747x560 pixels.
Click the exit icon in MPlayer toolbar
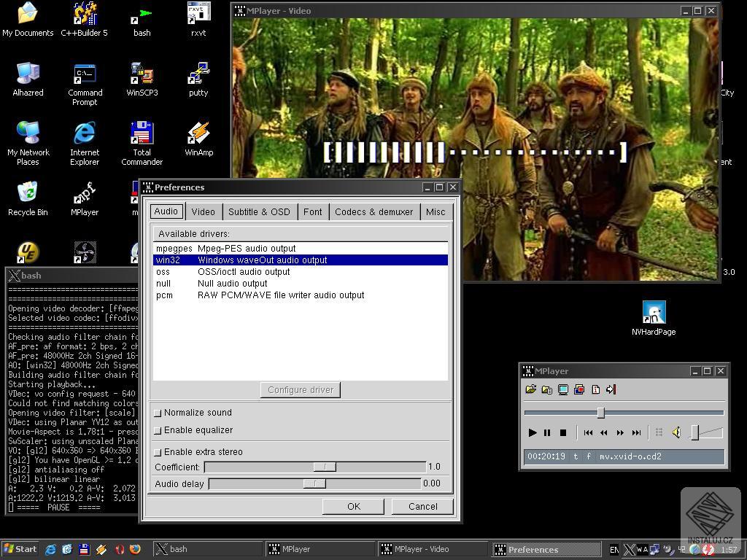[610, 389]
